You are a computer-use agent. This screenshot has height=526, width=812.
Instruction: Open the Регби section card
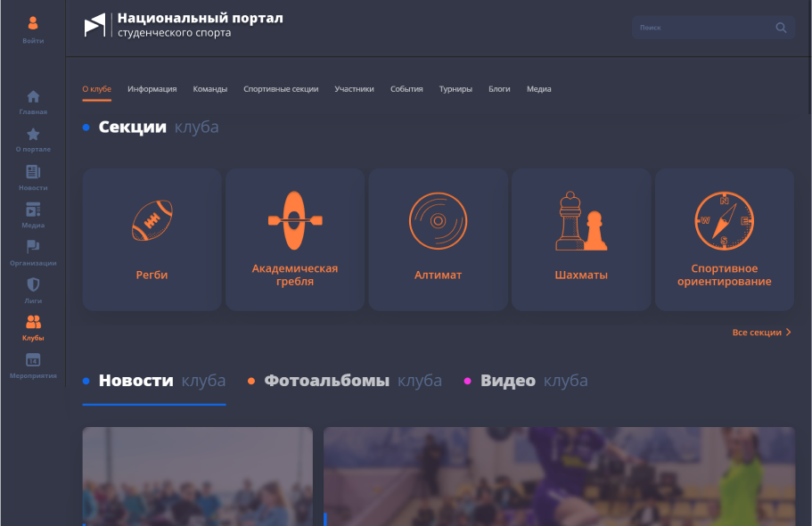pos(152,239)
